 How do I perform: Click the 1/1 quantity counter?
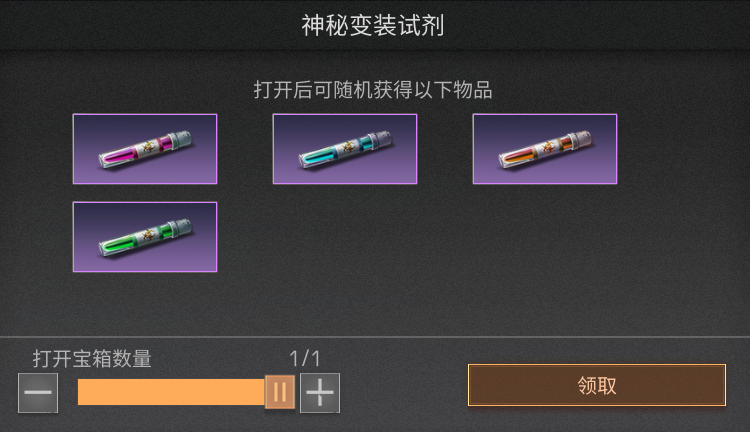[305, 358]
